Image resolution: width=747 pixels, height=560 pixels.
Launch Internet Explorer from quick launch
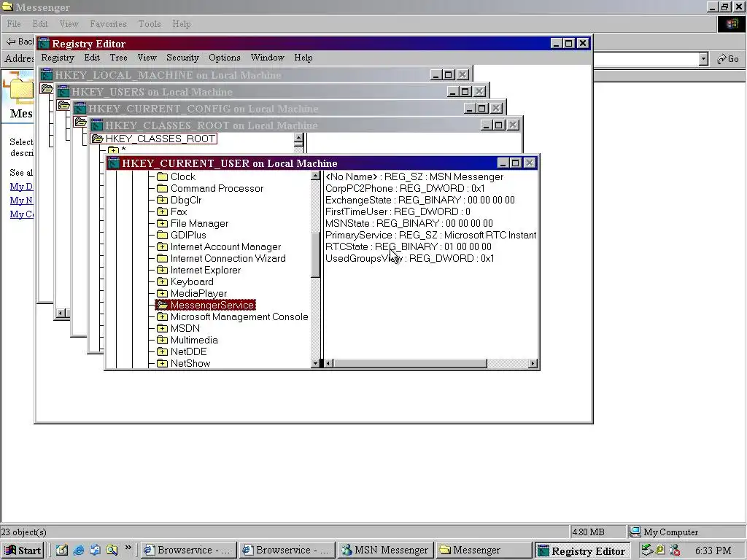pos(79,550)
